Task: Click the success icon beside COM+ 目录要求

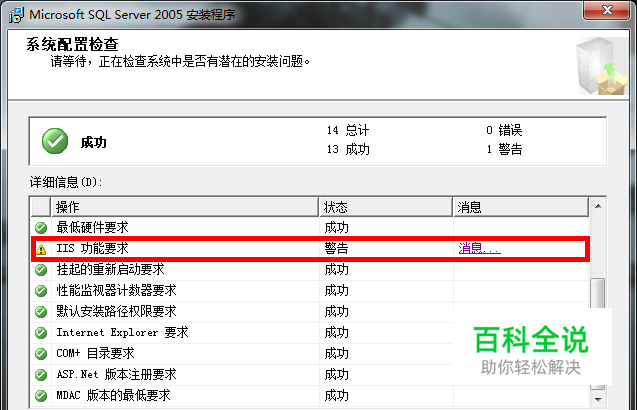Action: pyautogui.click(x=41, y=354)
